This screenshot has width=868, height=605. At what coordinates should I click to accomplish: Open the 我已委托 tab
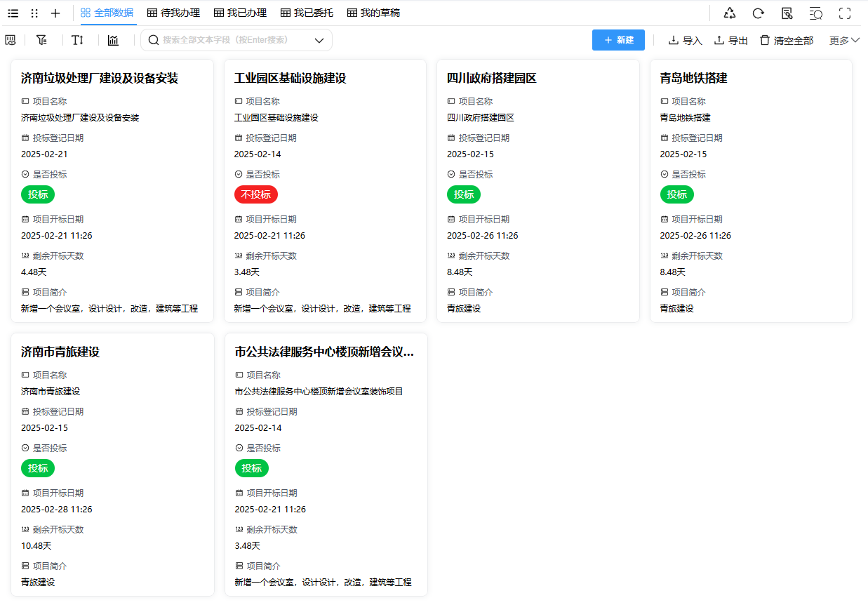click(x=307, y=13)
